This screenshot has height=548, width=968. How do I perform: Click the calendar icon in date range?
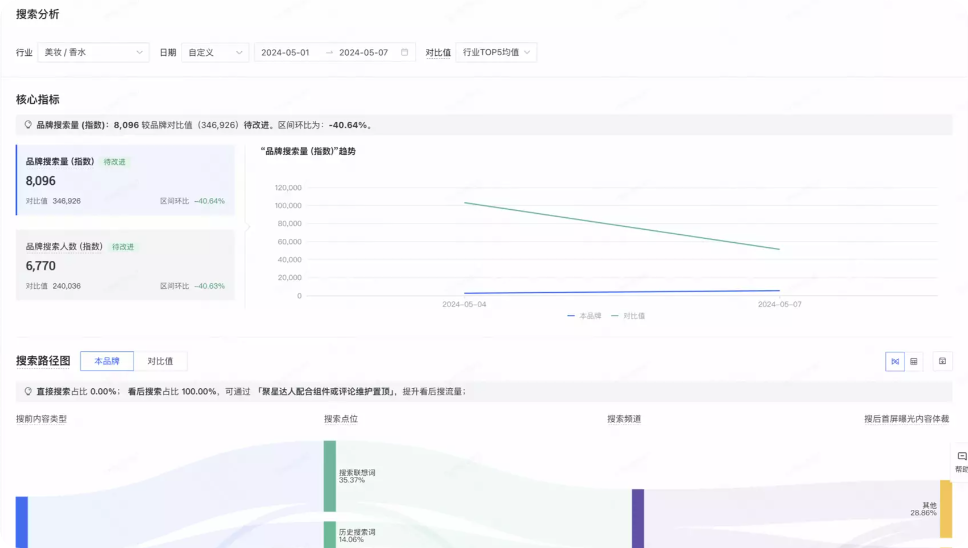point(404,52)
